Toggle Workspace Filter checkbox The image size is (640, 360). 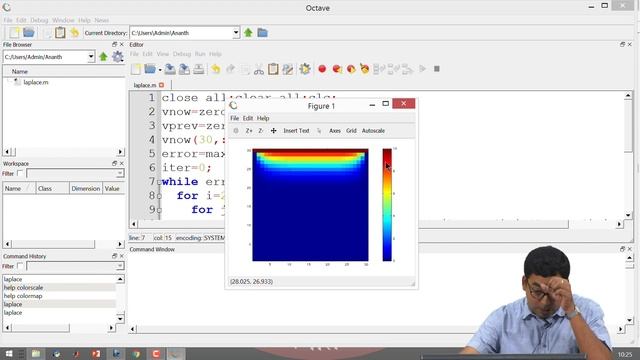tap(20, 173)
